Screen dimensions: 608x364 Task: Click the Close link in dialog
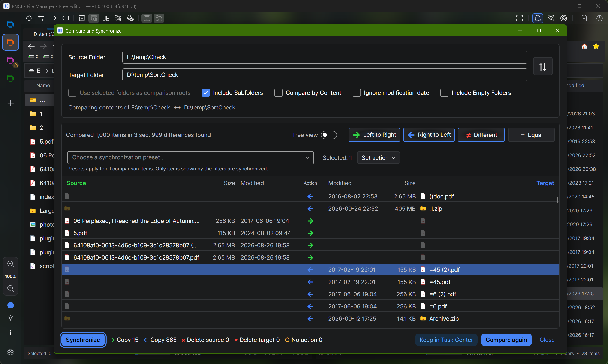tap(547, 340)
